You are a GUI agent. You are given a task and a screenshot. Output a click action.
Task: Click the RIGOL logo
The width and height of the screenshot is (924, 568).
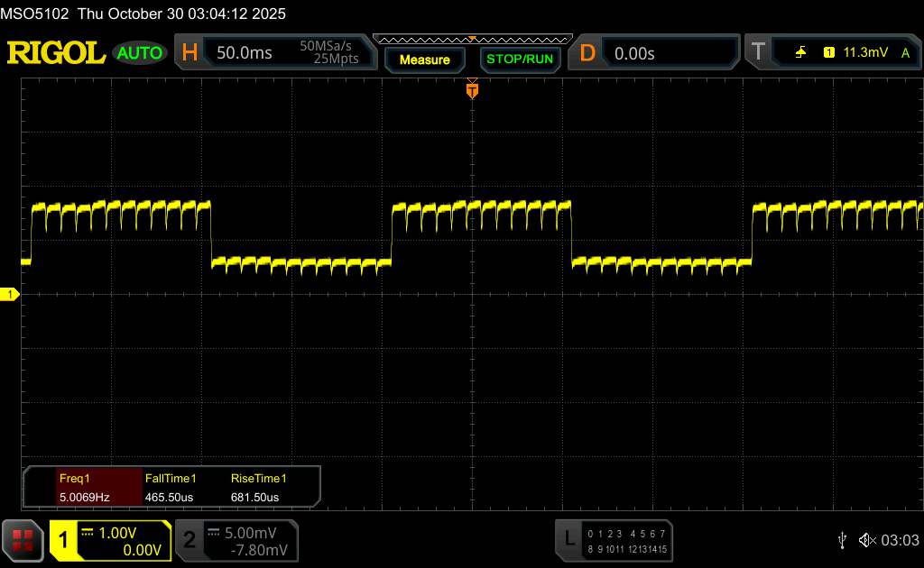coord(56,52)
